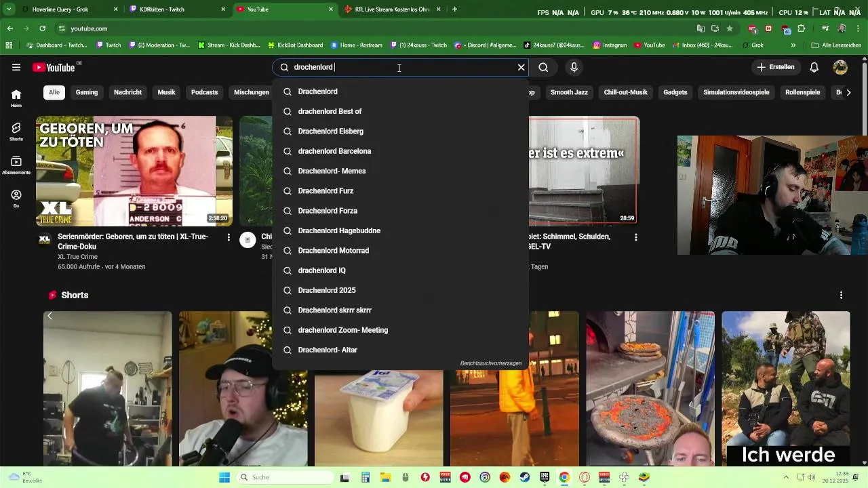868x488 pixels.
Task: Open Shorts in the sidebar
Action: pos(16,131)
